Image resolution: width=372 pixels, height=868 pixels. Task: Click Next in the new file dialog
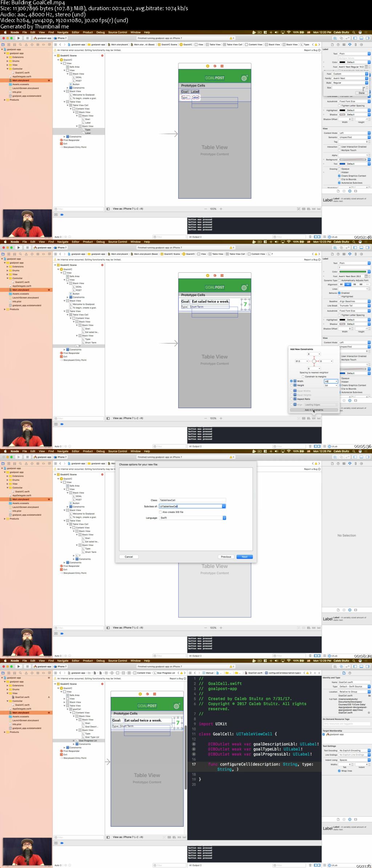pyautogui.click(x=244, y=557)
